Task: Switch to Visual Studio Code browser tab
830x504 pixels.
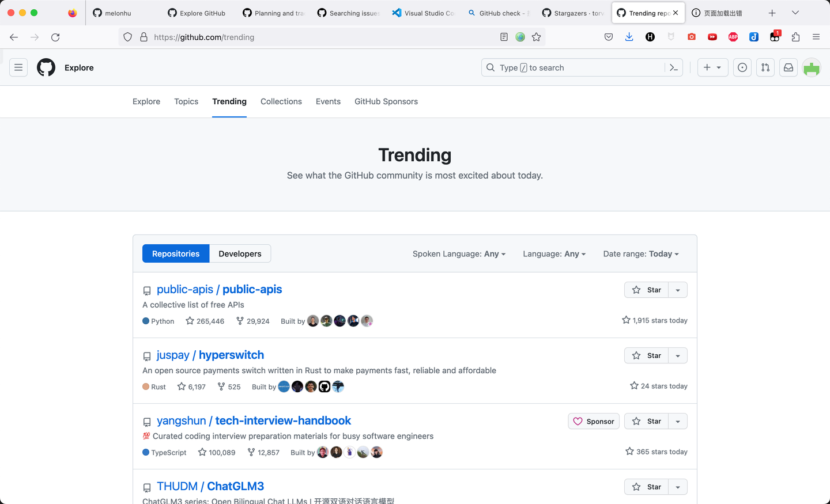Action: click(x=424, y=13)
